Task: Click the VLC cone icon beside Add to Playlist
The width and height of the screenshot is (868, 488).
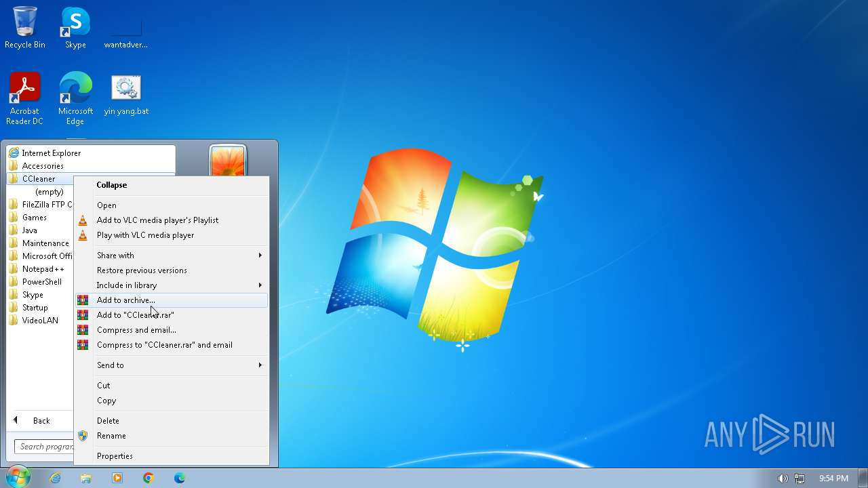Action: pyautogui.click(x=83, y=220)
